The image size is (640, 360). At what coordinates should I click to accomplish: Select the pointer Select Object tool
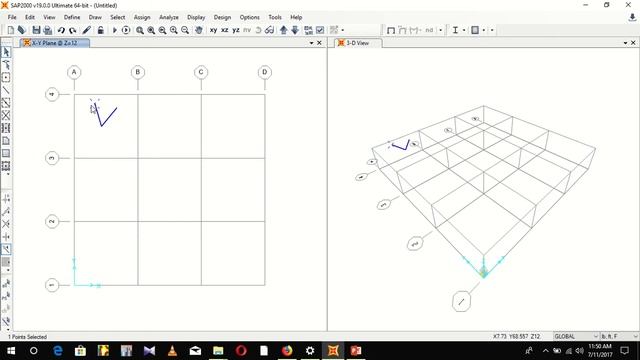[6, 52]
